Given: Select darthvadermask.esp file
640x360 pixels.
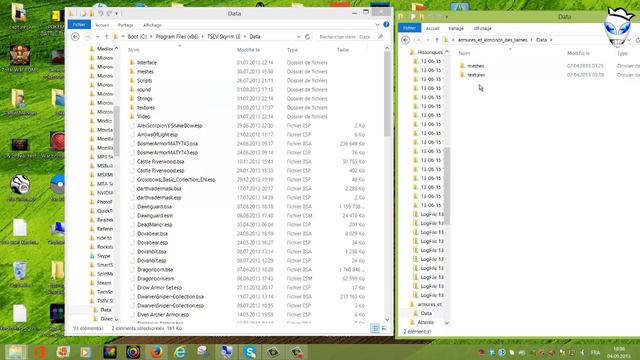Looking at the screenshot, I should pyautogui.click(x=159, y=198).
